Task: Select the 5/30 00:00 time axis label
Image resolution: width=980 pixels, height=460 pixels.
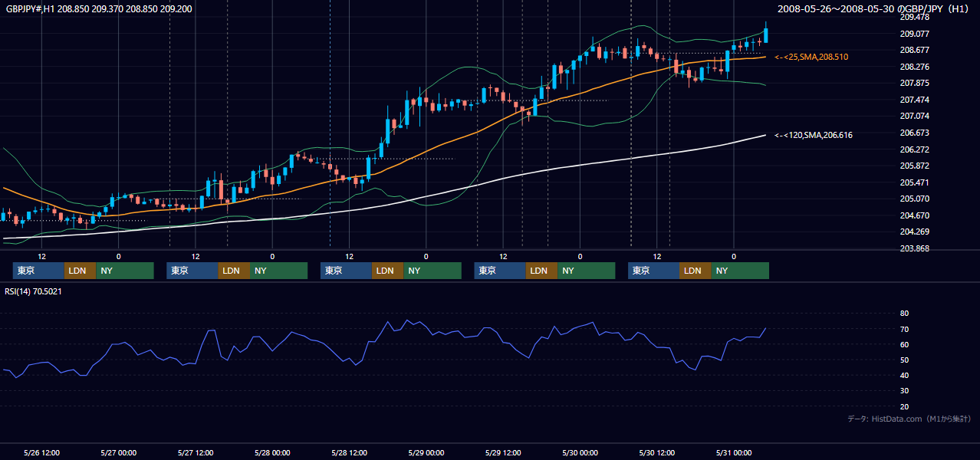Action: pos(580,452)
